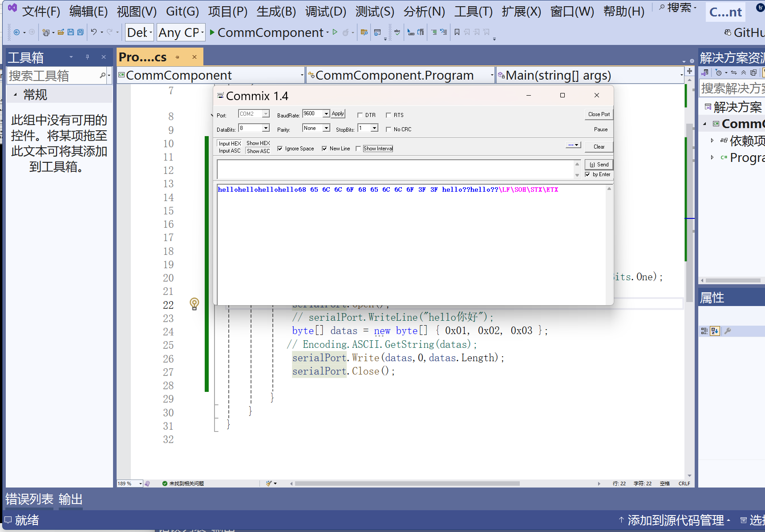Click the navigate backward arrow icon

16,32
